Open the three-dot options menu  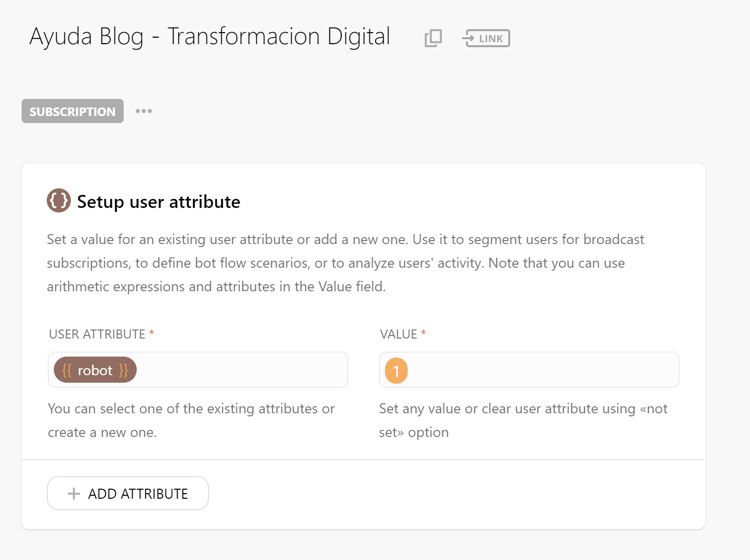[x=144, y=111]
